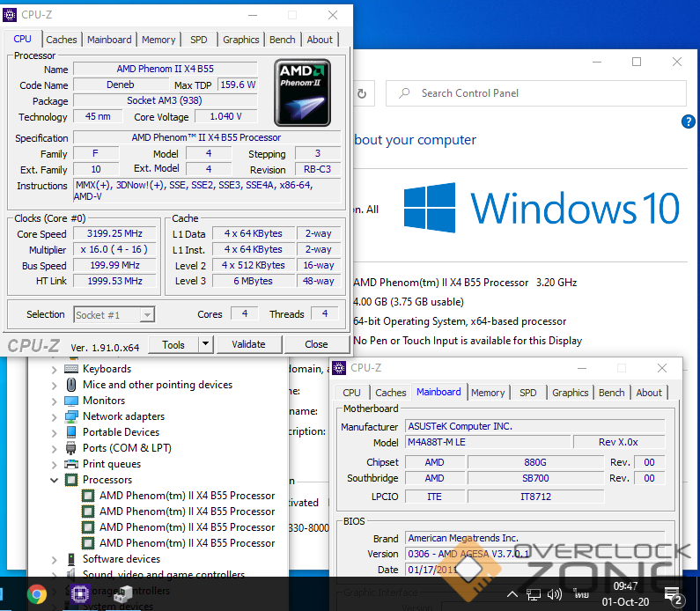
Task: Click the blue help question mark icon
Action: pyautogui.click(x=689, y=121)
